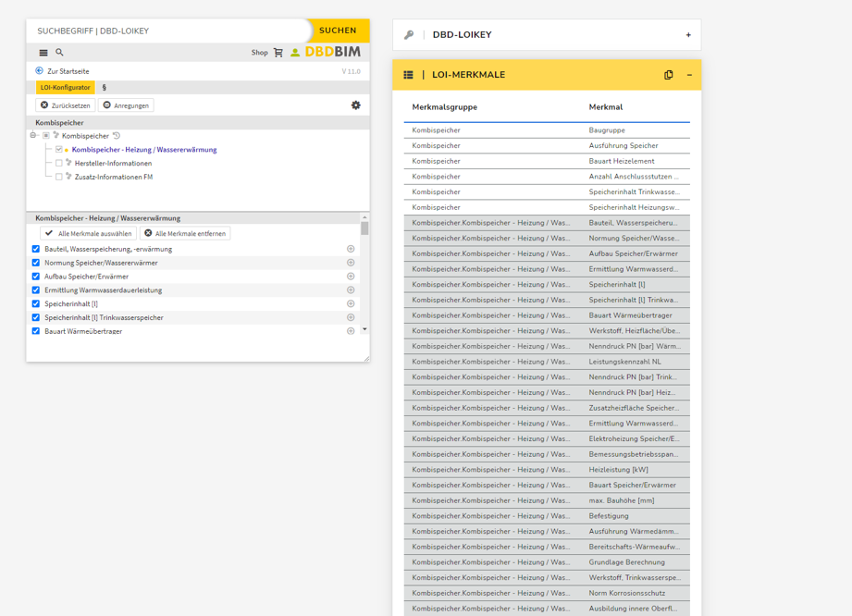The height and width of the screenshot is (616, 852).
Task: Select the list icon in the LOI-MERKMALE bar
Action: pos(408,75)
